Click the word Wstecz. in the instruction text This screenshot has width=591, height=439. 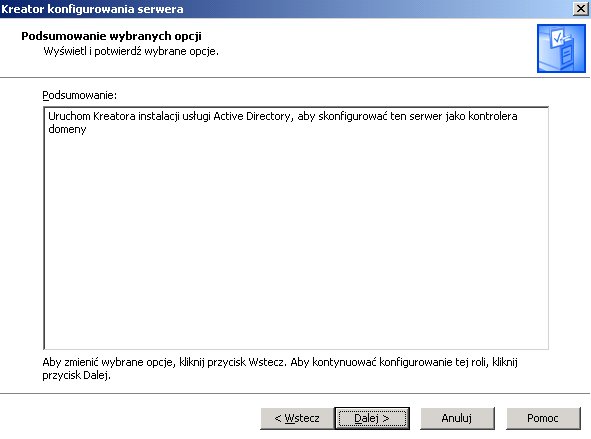click(268, 362)
